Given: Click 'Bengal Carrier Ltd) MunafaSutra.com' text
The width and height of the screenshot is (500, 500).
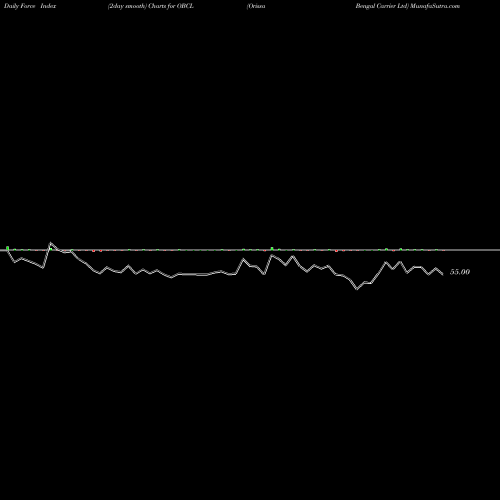Looking at the screenshot, I should 408,6.
